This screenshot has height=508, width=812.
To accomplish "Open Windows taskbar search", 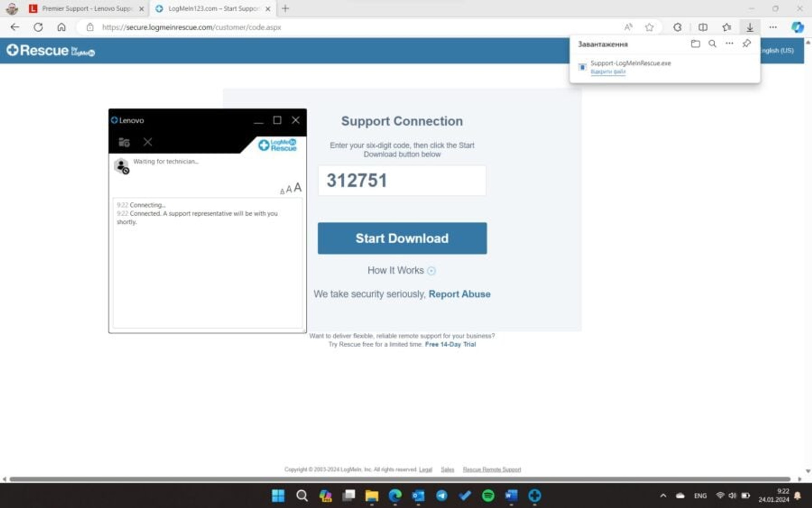I will (x=302, y=496).
